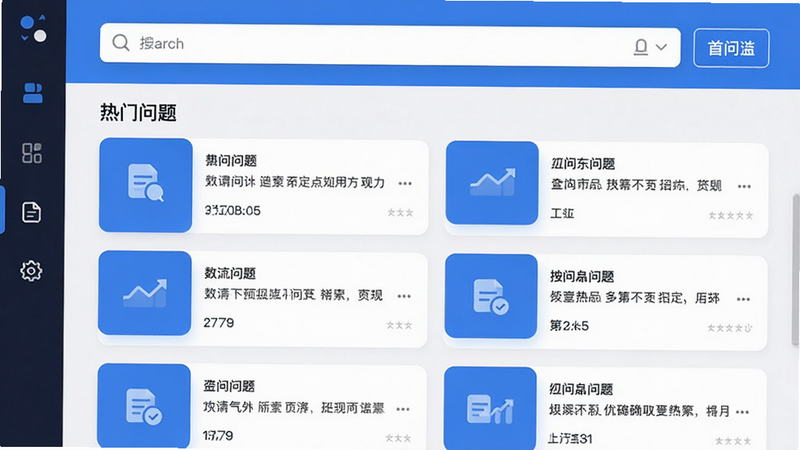Click the 工驱 label
This screenshot has height=450, width=800.
coord(562,213)
